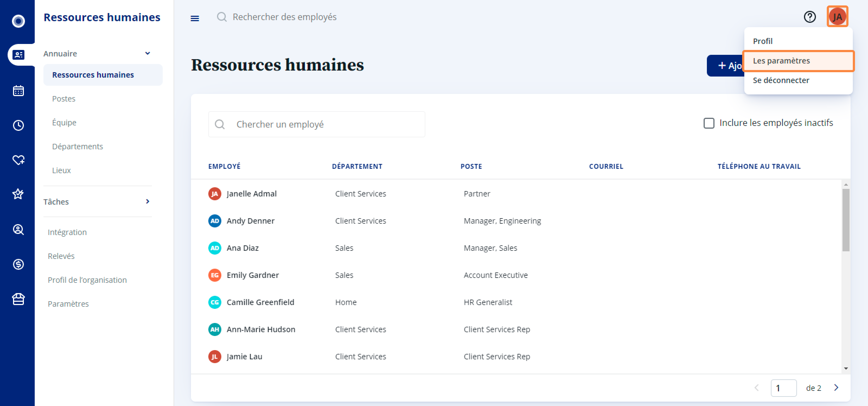Select Profil in the user menu

(798, 41)
